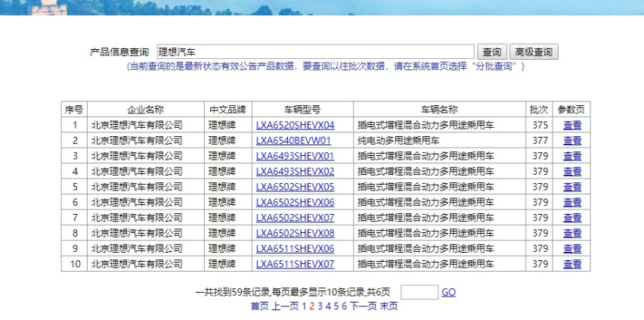
Task: Click batch value 375 cell
Action: tap(540, 125)
